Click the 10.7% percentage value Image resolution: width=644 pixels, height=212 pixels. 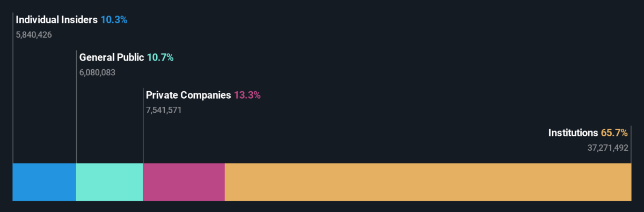click(160, 57)
